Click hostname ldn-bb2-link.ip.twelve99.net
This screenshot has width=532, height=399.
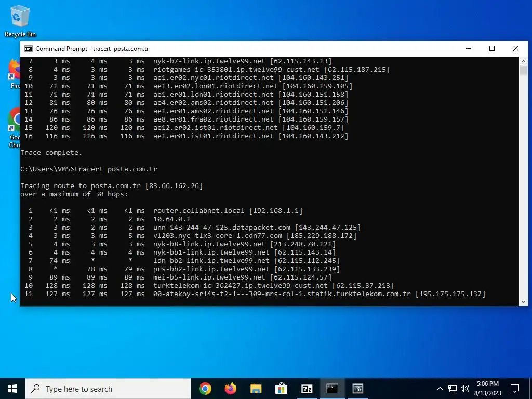pos(211,261)
